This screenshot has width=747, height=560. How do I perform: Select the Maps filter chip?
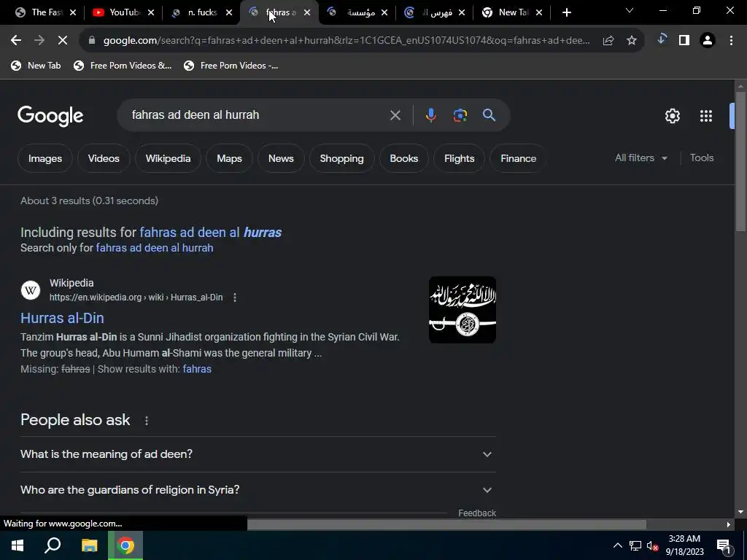(229, 158)
